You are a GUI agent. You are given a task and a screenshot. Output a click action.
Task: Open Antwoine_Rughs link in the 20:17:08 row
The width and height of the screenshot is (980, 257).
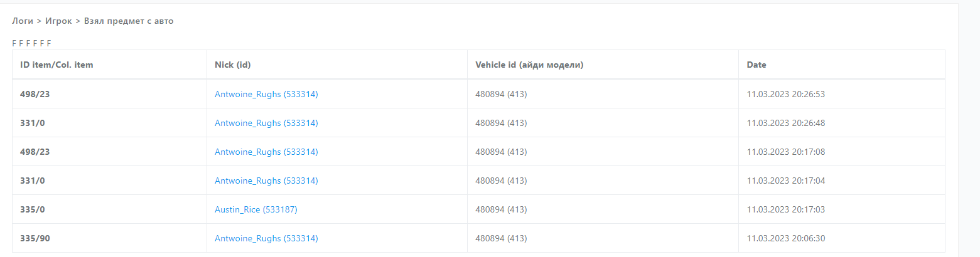266,152
